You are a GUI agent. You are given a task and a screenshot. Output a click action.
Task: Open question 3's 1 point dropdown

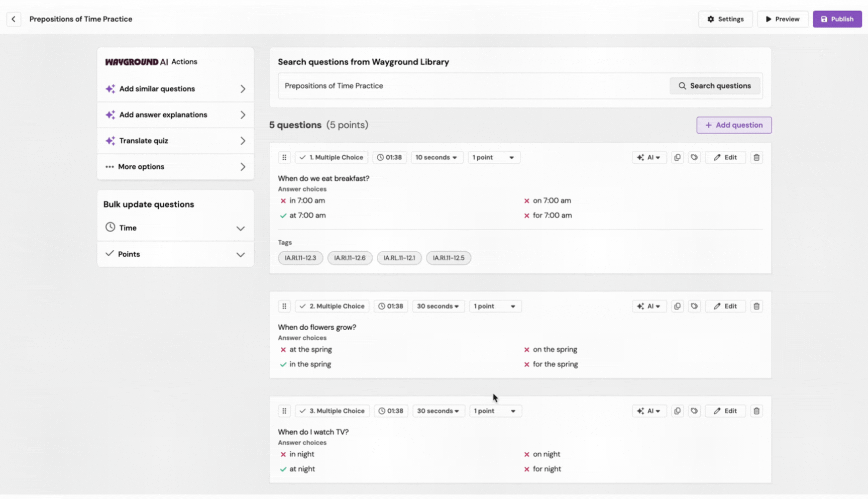coord(495,411)
